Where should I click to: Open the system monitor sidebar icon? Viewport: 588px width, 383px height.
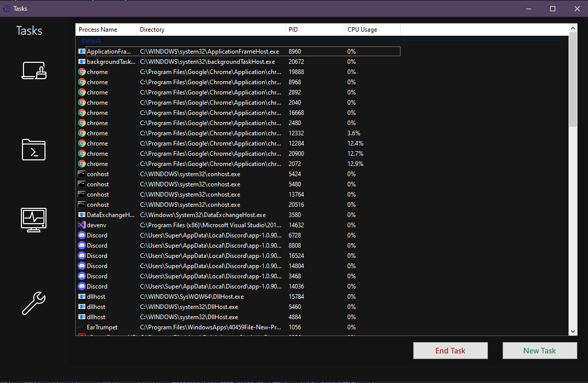34,220
